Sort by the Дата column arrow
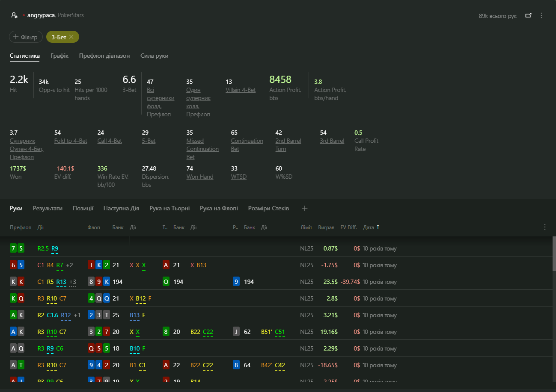 (x=378, y=227)
